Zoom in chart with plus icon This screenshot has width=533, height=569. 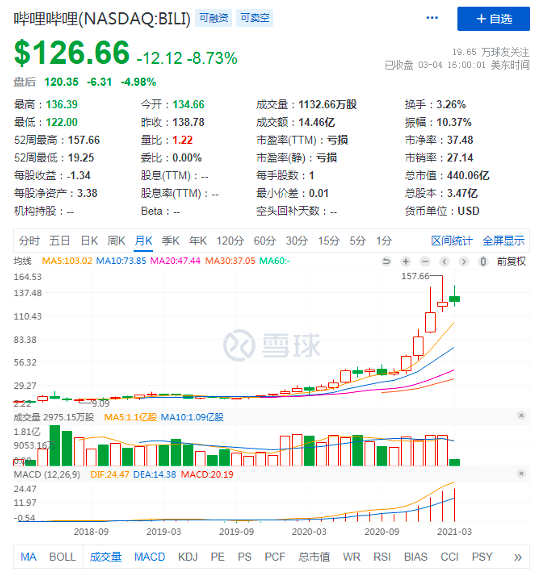pyautogui.click(x=406, y=261)
